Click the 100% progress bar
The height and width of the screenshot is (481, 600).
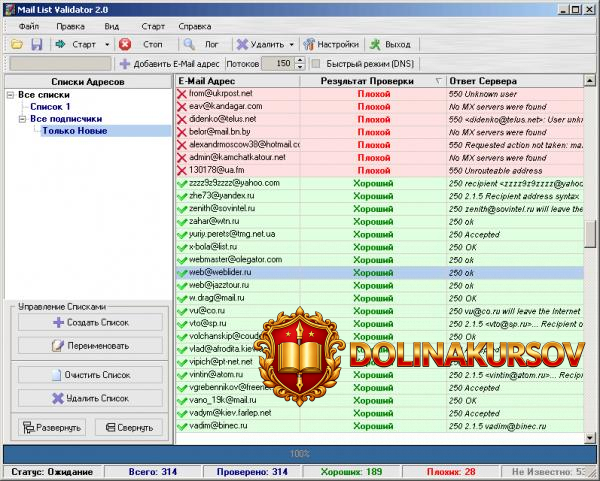point(300,454)
